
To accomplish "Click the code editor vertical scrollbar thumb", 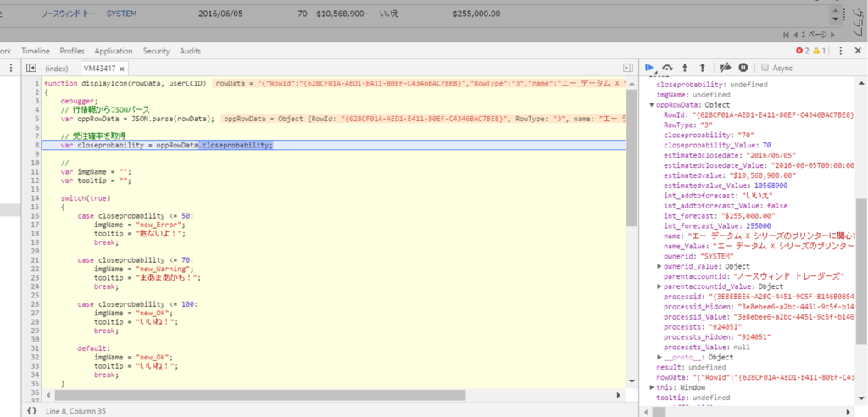I will point(631,158).
